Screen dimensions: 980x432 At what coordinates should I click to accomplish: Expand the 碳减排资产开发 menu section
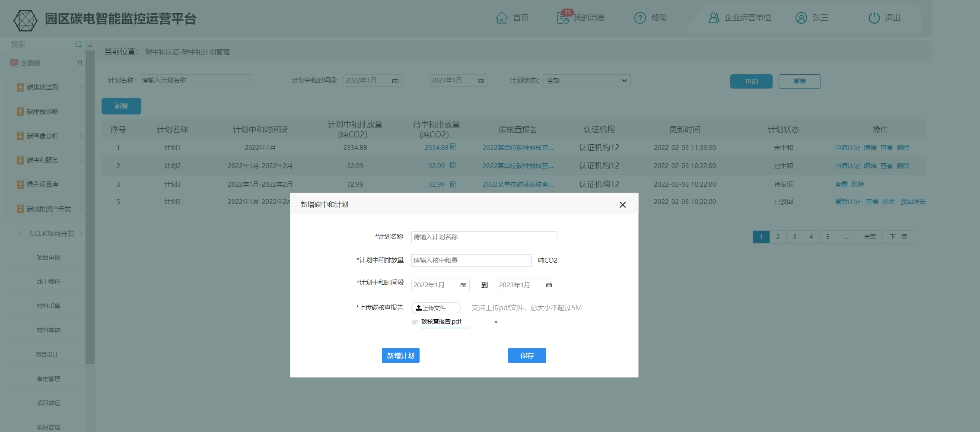click(x=81, y=209)
